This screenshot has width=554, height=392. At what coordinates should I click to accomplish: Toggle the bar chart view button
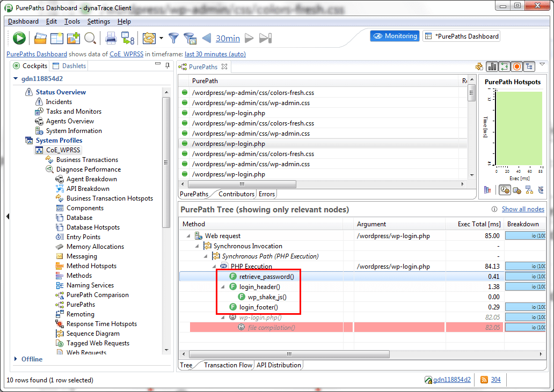tap(492, 66)
